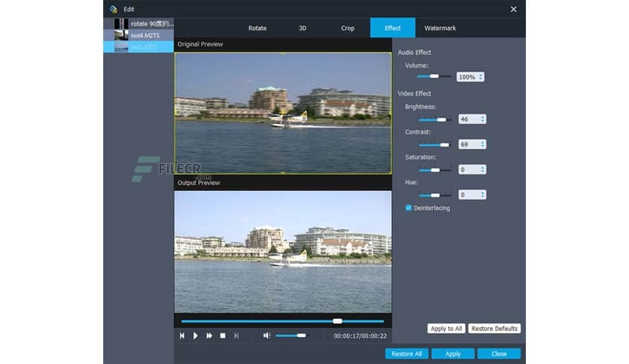
Task: Decrease Saturation with stepper down arrow
Action: 482,171
